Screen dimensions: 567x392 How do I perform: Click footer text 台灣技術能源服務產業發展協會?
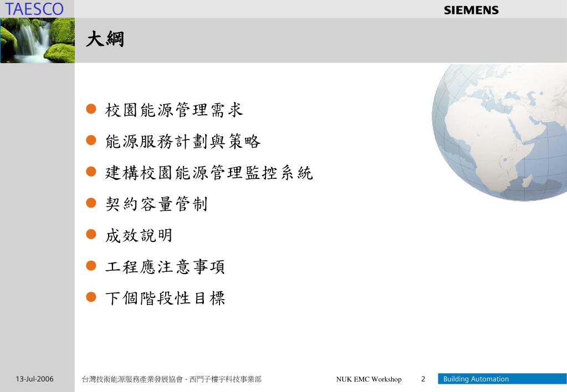tap(132, 379)
